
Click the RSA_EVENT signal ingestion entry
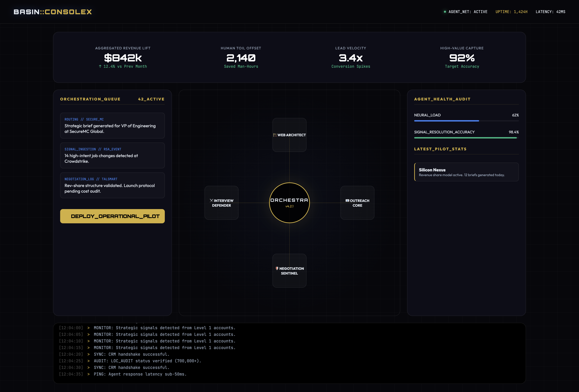pos(112,155)
